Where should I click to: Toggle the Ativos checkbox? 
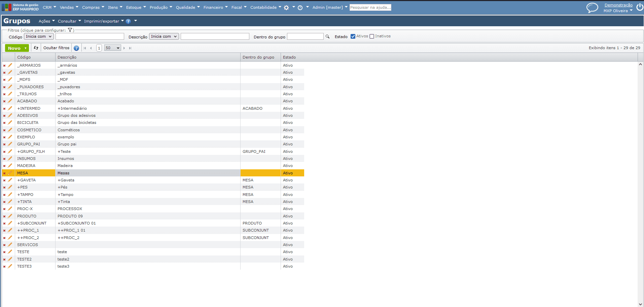coord(353,36)
